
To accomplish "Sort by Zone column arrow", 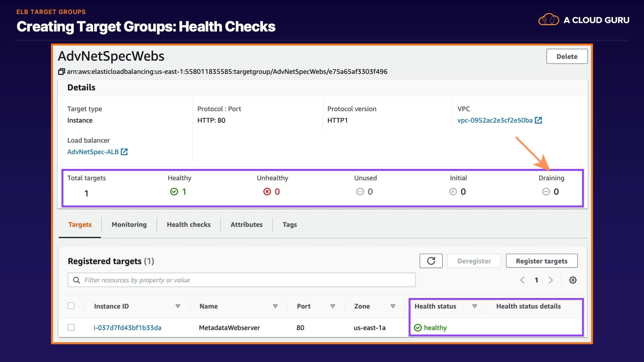I will click(x=393, y=306).
